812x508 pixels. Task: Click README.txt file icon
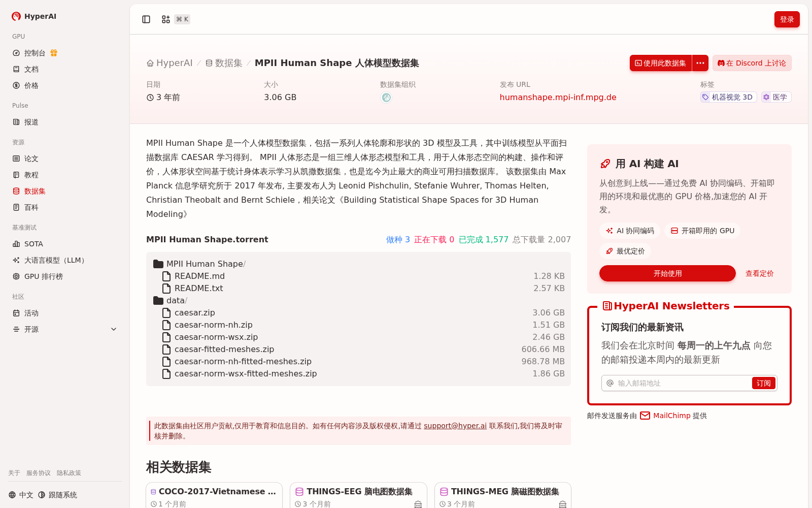(166, 288)
